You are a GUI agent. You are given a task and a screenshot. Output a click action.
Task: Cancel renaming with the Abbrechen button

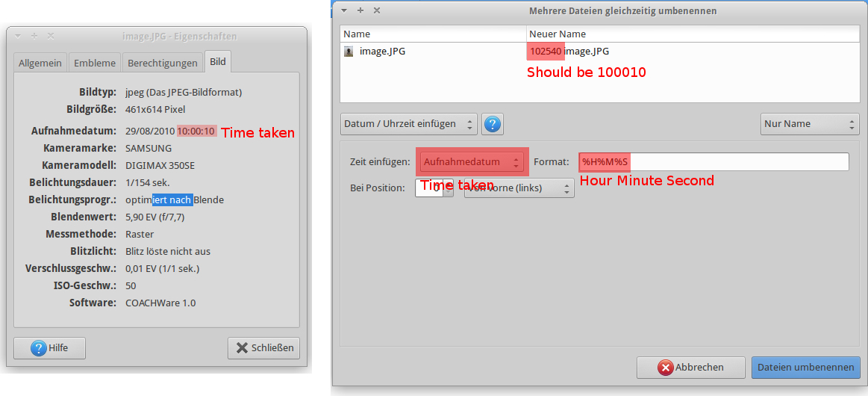point(690,367)
